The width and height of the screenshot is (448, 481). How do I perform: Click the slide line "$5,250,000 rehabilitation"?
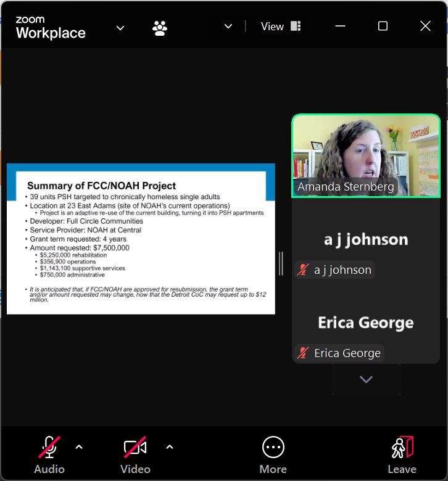click(73, 255)
